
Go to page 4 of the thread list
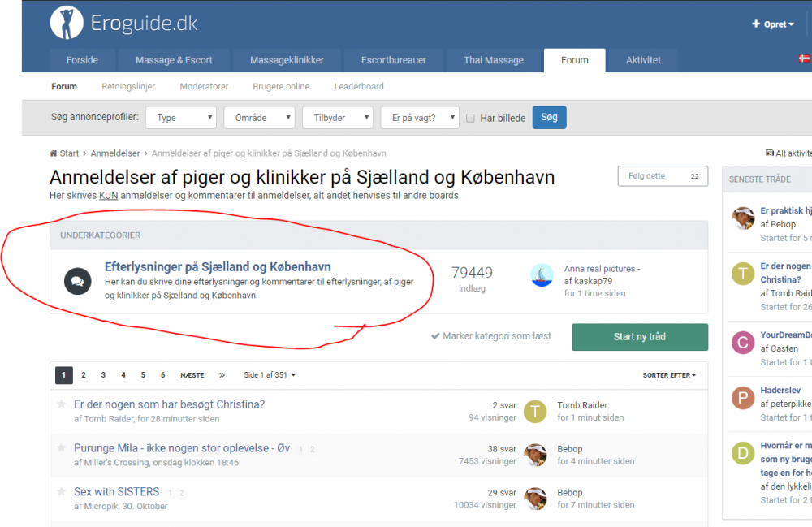(123, 375)
